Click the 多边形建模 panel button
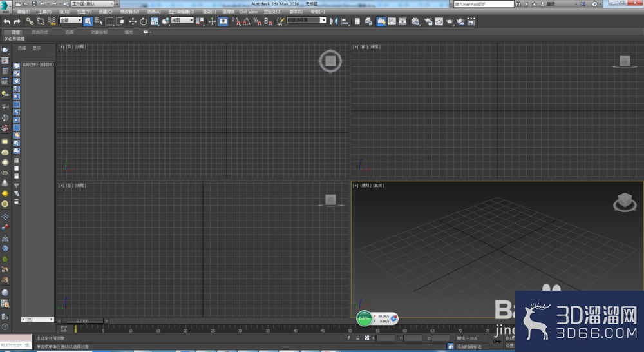 click(x=14, y=39)
